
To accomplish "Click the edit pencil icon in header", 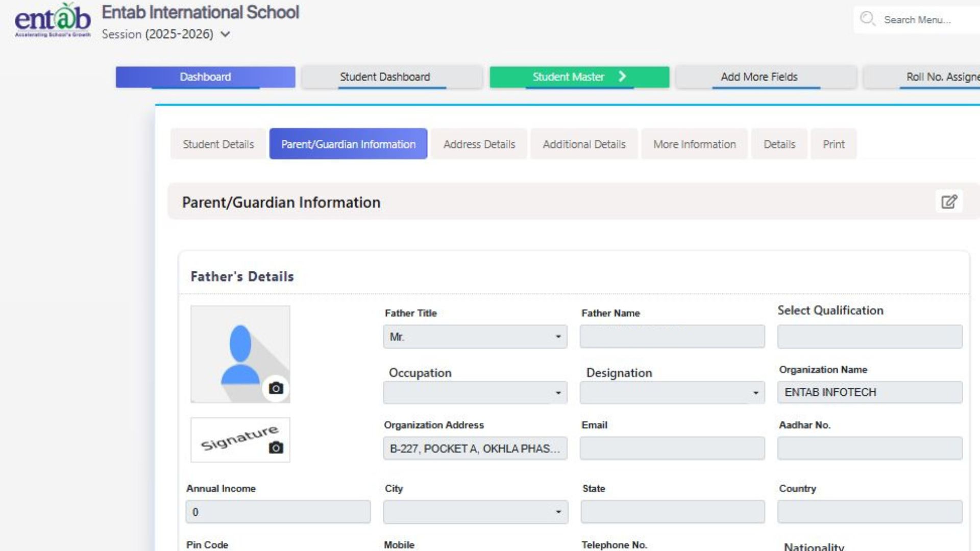I will click(x=949, y=202).
